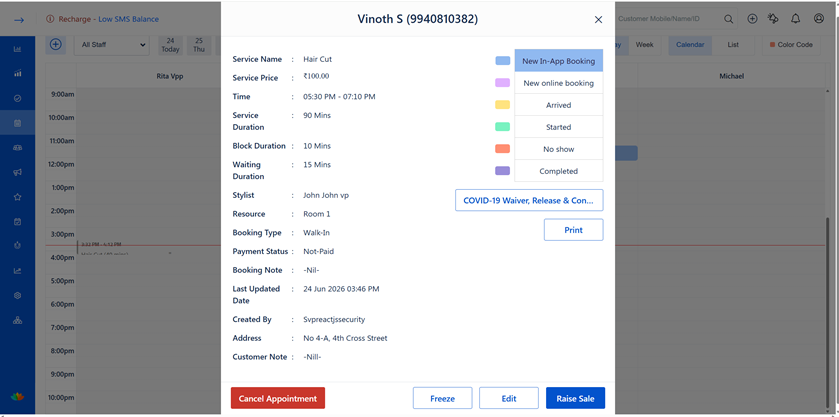Set status to New online booking
The height and width of the screenshot is (417, 839).
click(559, 83)
